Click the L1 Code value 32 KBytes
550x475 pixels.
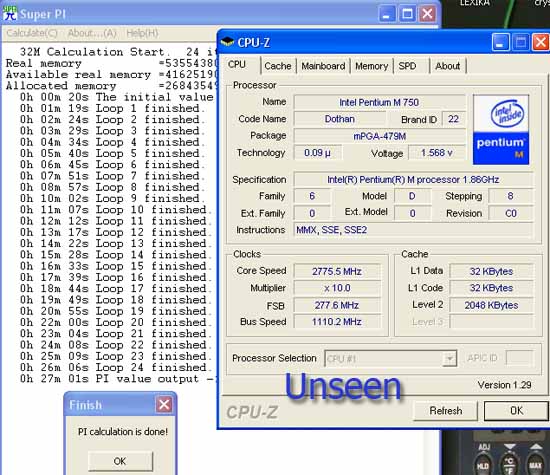pyautogui.click(x=491, y=288)
